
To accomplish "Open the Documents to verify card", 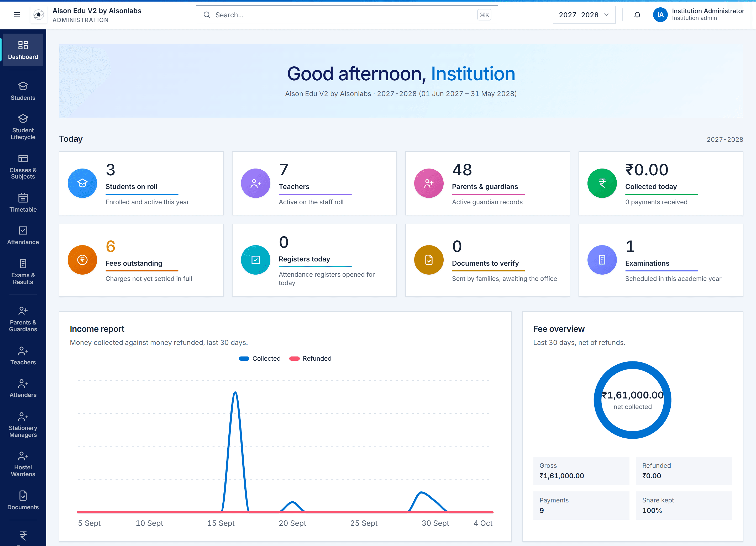I will (487, 260).
